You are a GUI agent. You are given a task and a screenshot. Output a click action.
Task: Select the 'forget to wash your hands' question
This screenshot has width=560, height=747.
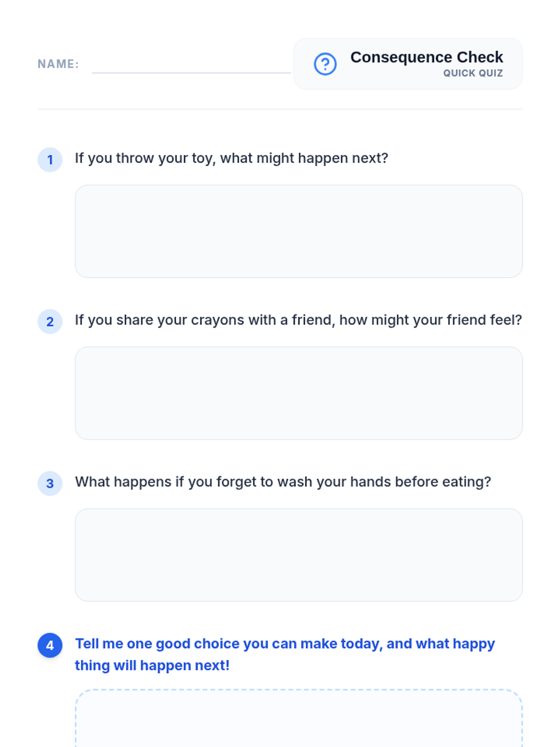(x=283, y=482)
